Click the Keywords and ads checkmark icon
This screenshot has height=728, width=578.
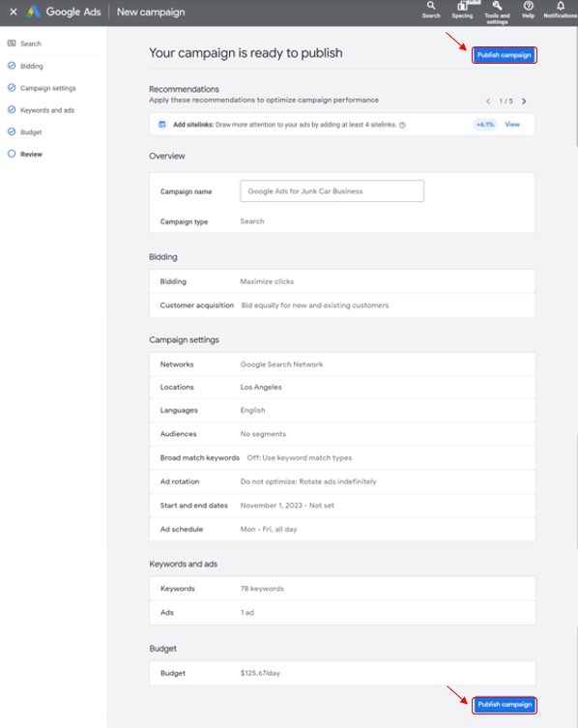(x=12, y=109)
